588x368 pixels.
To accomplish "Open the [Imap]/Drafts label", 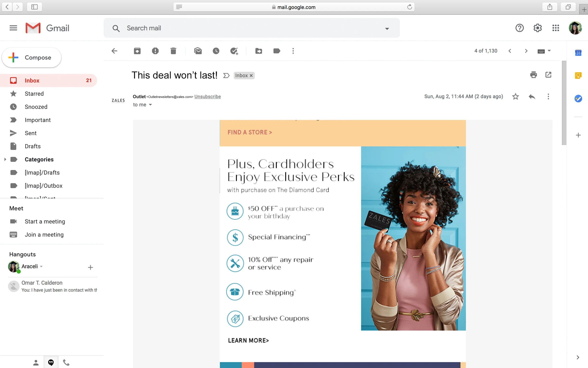I will click(x=48, y=173).
